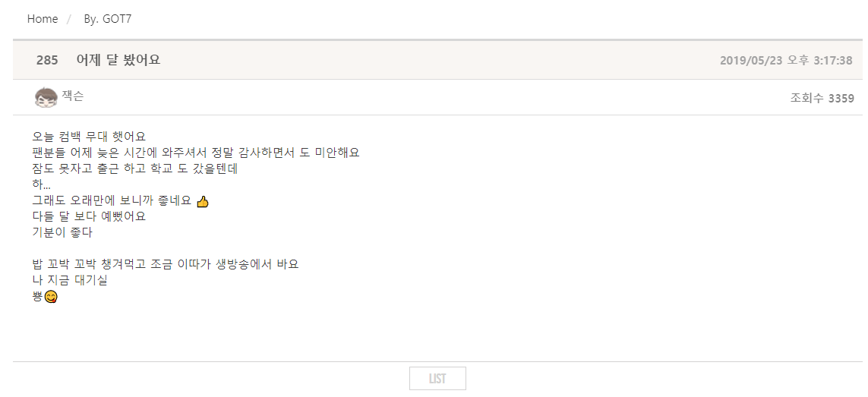Click the post number 285
The width and height of the screenshot is (868, 397).
pos(47,60)
